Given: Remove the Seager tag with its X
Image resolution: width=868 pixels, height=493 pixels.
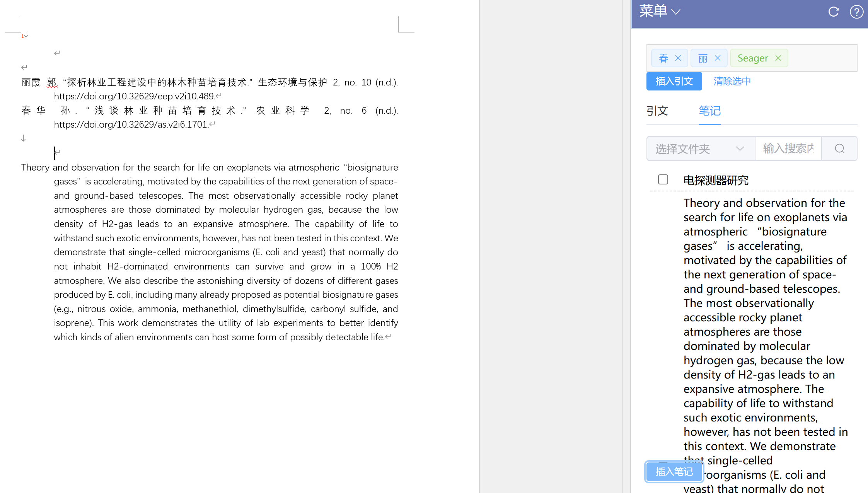Looking at the screenshot, I should [778, 58].
